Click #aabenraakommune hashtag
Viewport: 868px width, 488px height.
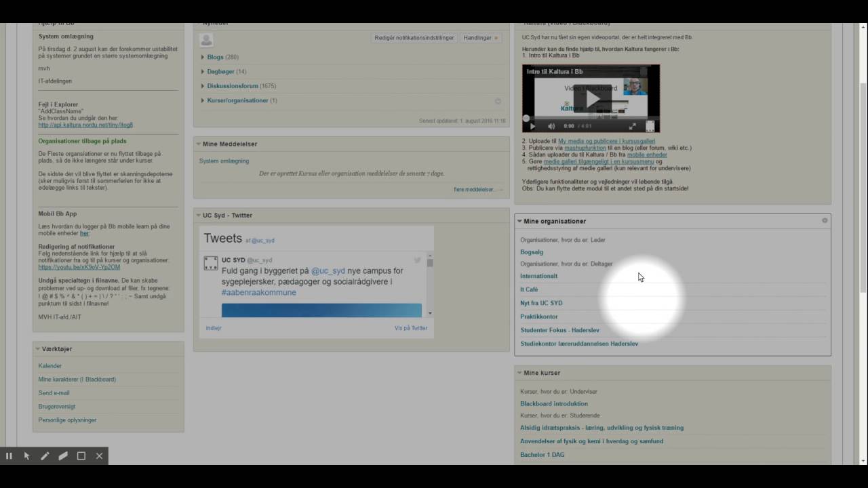[x=258, y=293]
